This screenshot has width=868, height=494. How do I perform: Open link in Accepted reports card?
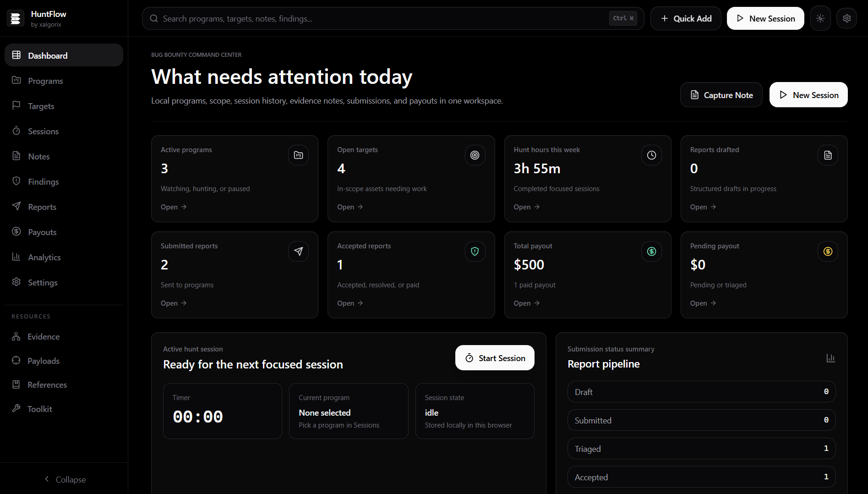coord(350,303)
